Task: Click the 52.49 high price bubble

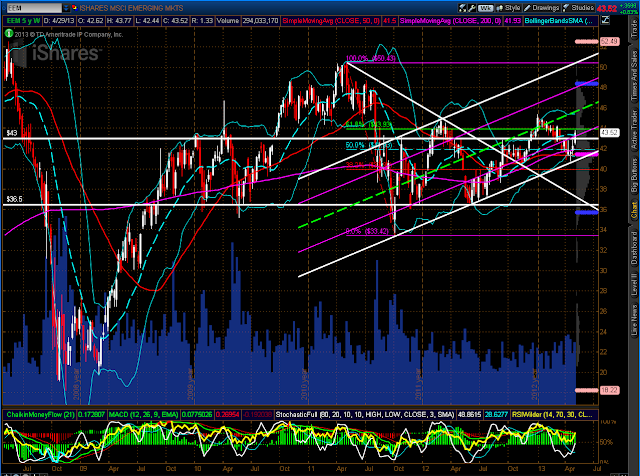Action: (x=609, y=41)
